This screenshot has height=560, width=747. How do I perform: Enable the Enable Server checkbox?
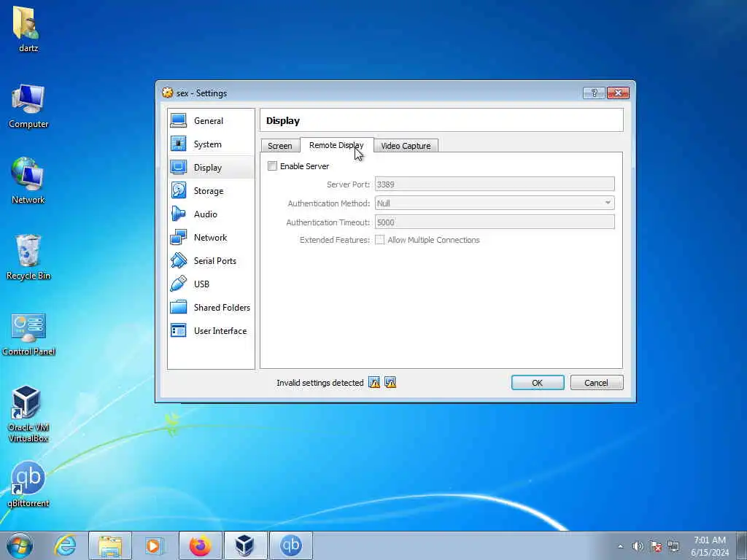273,166
